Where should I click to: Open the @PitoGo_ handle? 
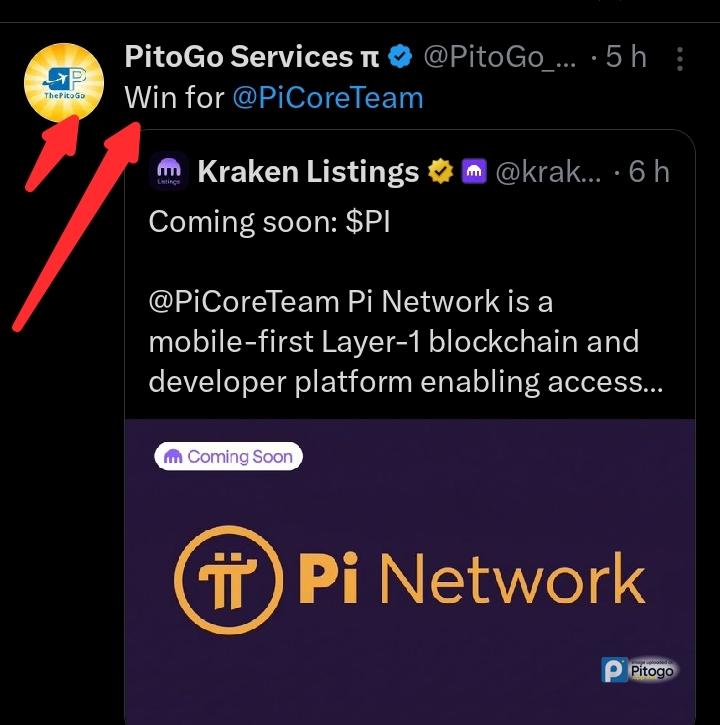click(500, 57)
